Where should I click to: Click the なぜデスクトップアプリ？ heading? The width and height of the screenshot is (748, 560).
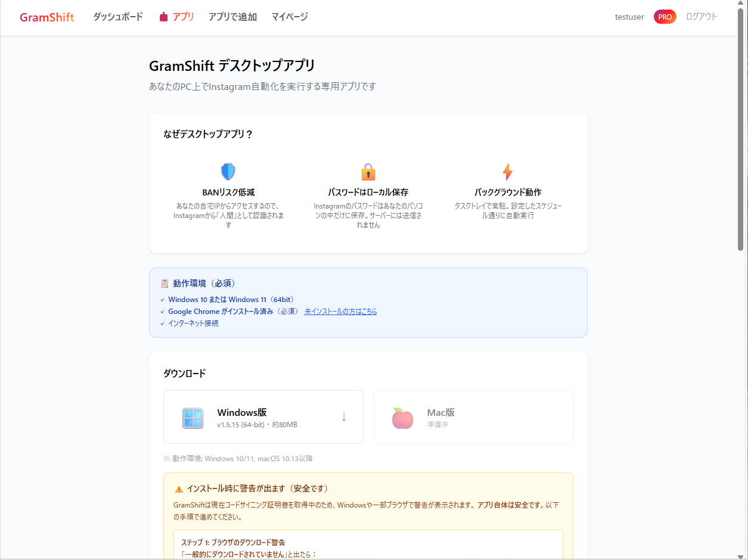click(208, 134)
